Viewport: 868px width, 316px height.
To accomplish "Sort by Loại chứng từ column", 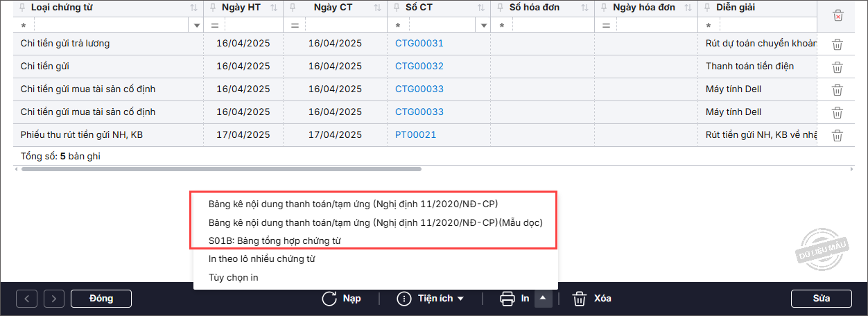I will pyautogui.click(x=192, y=8).
